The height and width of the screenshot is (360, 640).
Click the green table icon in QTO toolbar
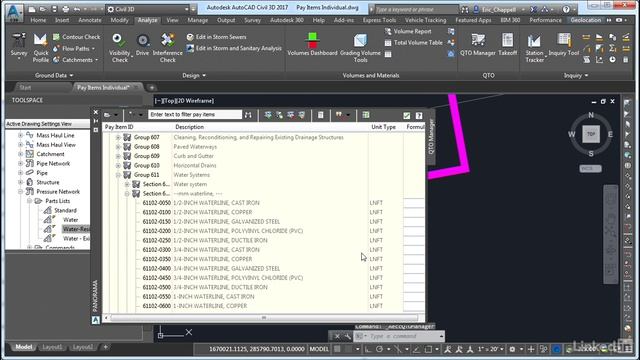coord(366,115)
